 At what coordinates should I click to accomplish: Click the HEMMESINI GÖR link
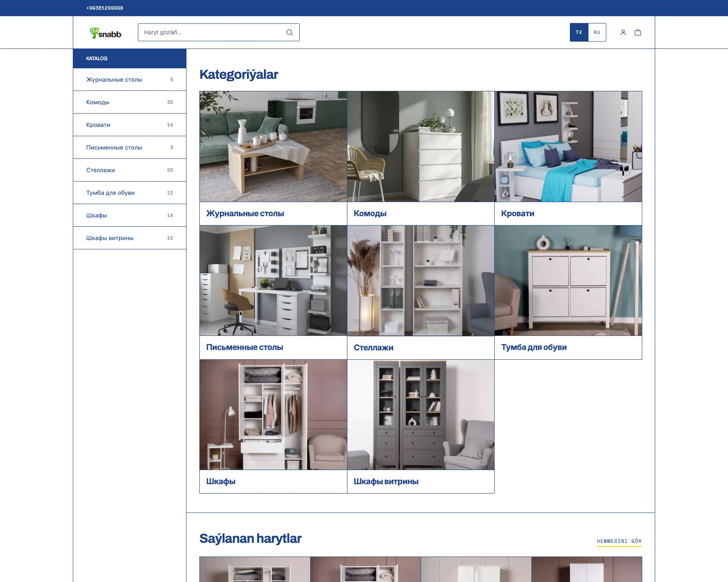619,541
